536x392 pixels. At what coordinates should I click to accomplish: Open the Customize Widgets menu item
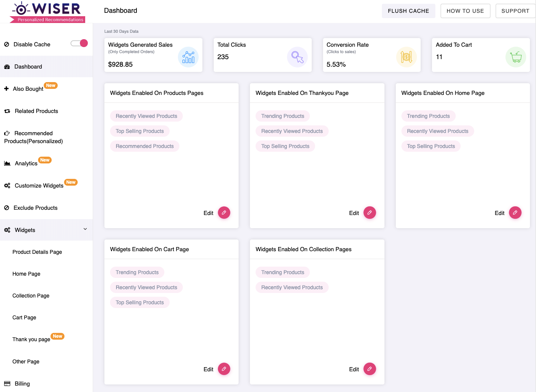point(39,186)
